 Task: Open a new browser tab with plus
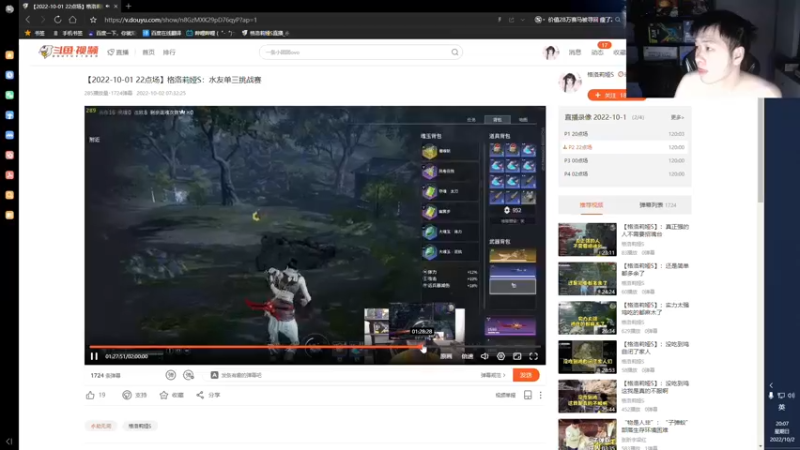coord(129,6)
